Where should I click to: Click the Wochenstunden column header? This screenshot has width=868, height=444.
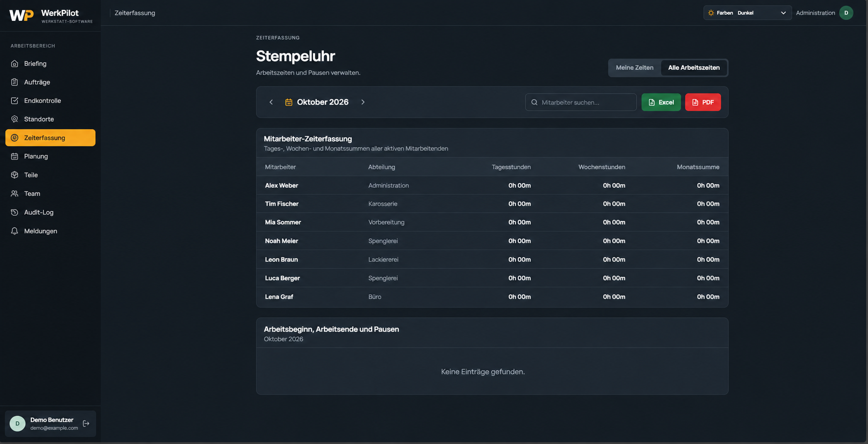pyautogui.click(x=601, y=167)
